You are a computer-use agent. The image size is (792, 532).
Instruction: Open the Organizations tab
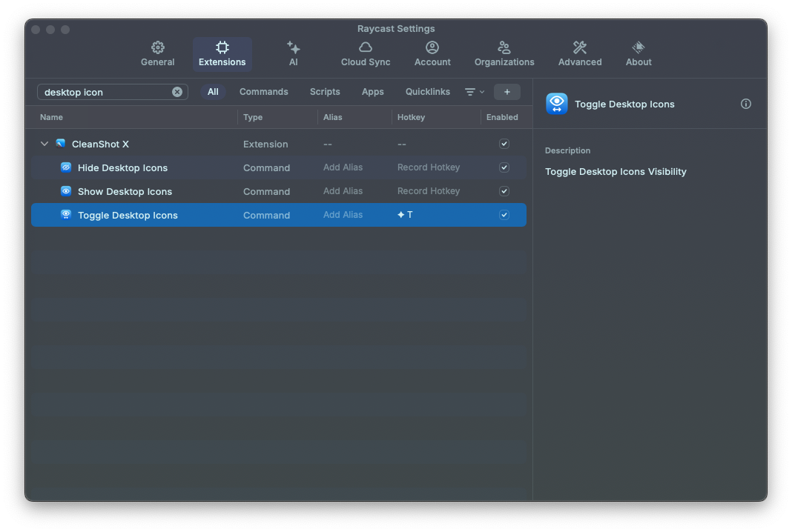pyautogui.click(x=504, y=54)
